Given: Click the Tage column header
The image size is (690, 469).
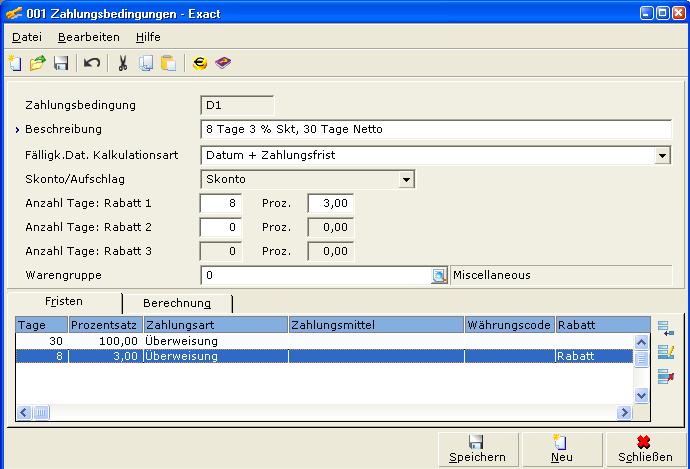Looking at the screenshot, I should [42, 325].
